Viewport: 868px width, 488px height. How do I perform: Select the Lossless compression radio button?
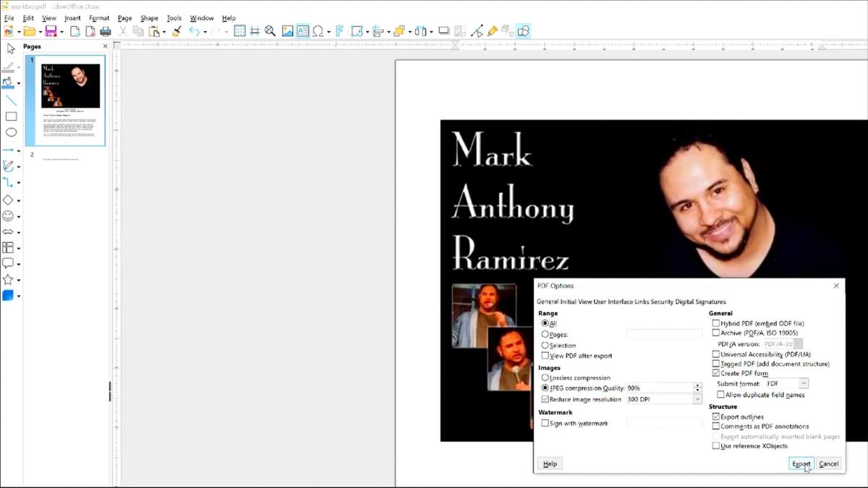click(545, 377)
